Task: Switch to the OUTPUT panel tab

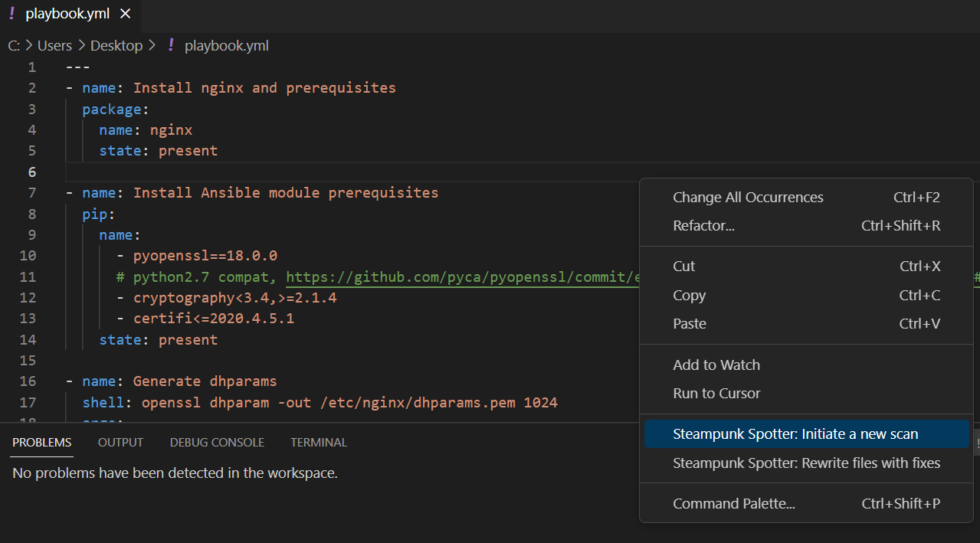Action: coord(120,443)
